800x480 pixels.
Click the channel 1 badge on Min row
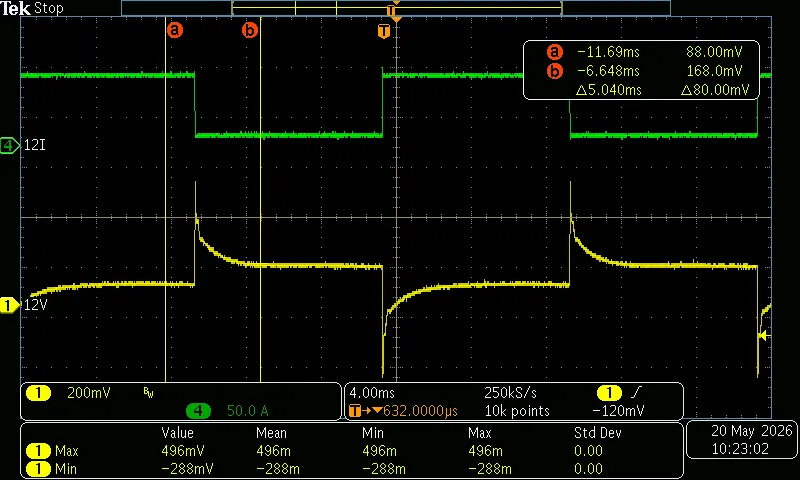(x=38, y=469)
